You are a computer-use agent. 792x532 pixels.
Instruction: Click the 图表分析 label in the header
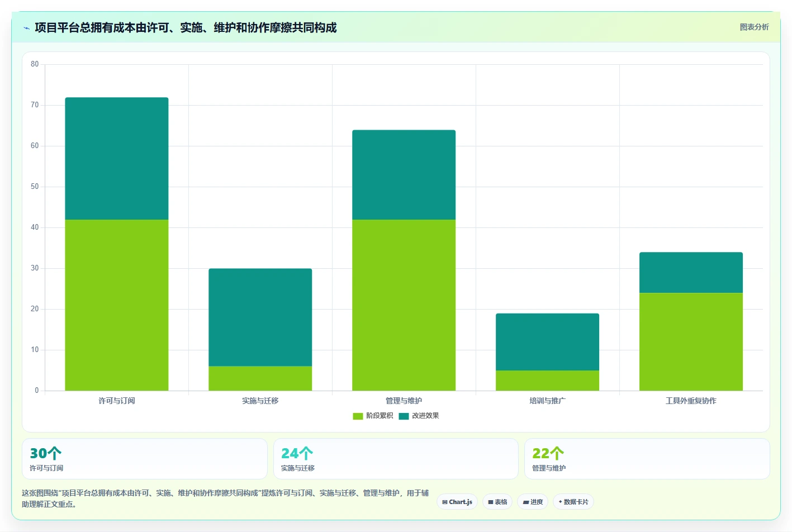pyautogui.click(x=754, y=27)
